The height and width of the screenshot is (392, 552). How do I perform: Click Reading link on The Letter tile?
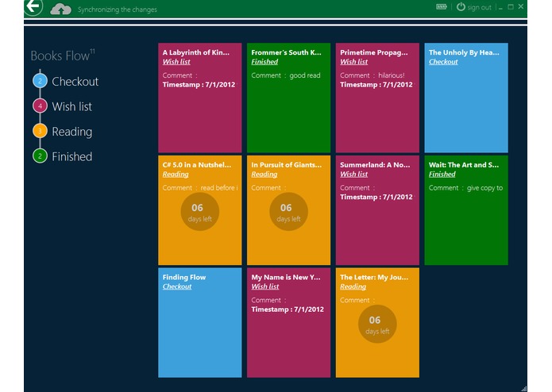tap(353, 286)
